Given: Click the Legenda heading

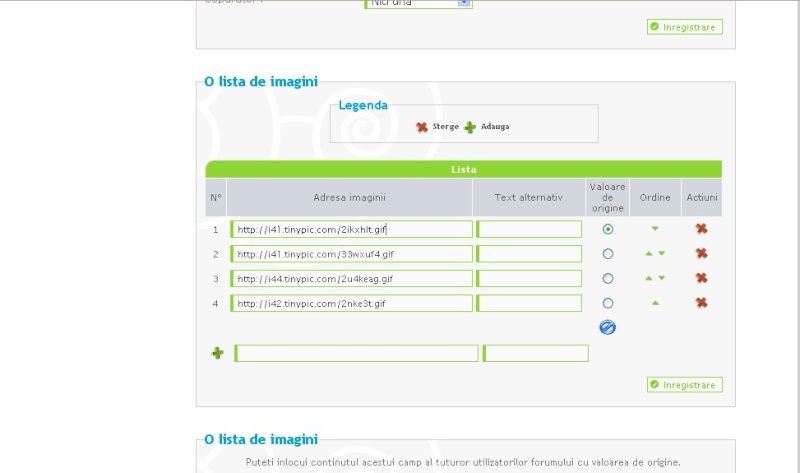Looking at the screenshot, I should point(363,105).
